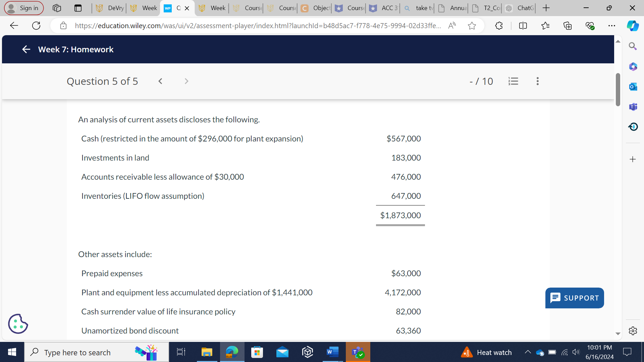Open Outlook in Edge sidebar
644x362 pixels.
(x=633, y=87)
